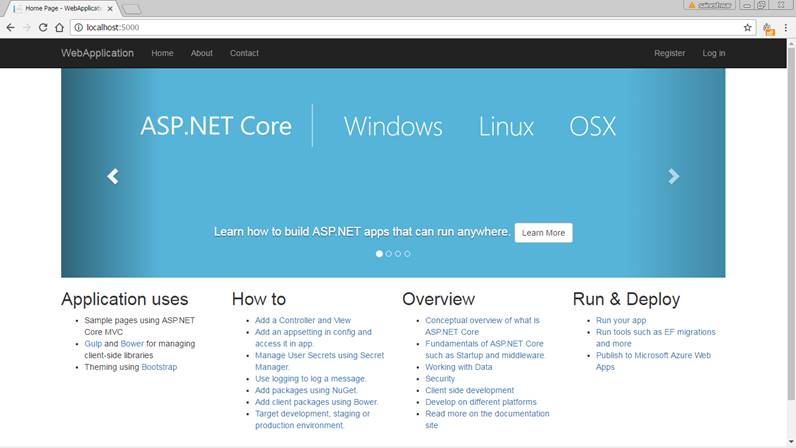Image resolution: width=796 pixels, height=448 pixels.
Task: Click the Learn More button
Action: pyautogui.click(x=543, y=233)
